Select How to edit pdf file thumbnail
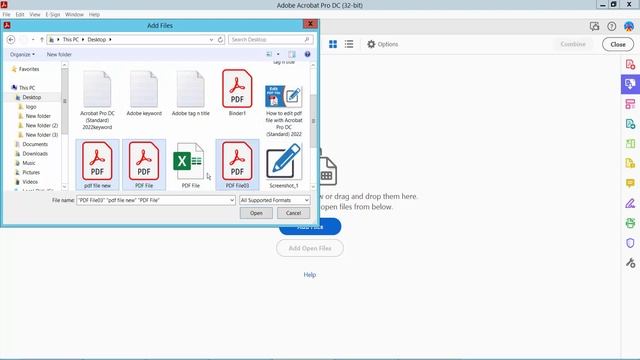640x360 pixels. 284,96
